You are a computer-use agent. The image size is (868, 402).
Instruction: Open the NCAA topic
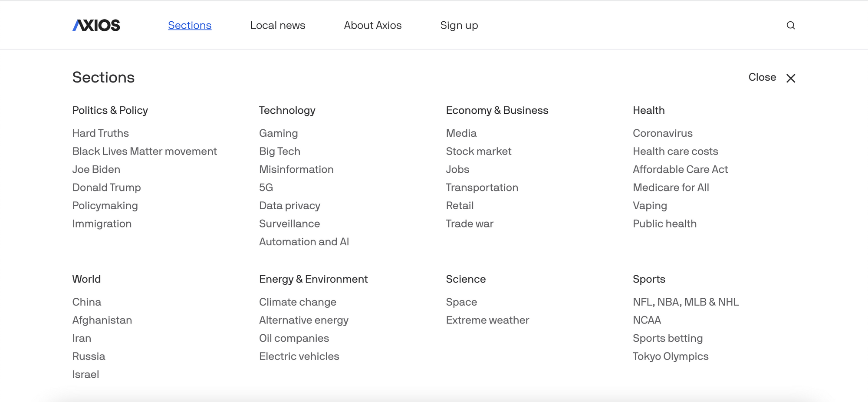click(x=647, y=320)
